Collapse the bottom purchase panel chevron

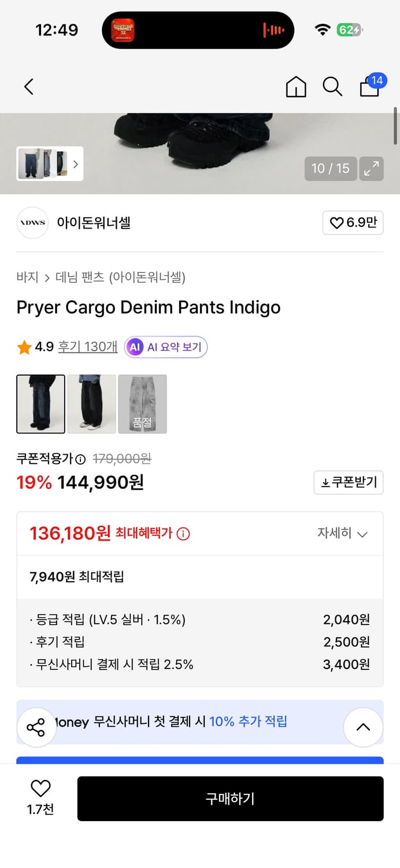tap(363, 727)
